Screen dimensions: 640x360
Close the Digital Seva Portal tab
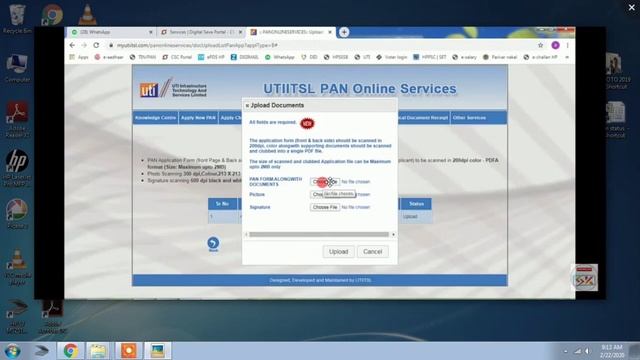240,32
